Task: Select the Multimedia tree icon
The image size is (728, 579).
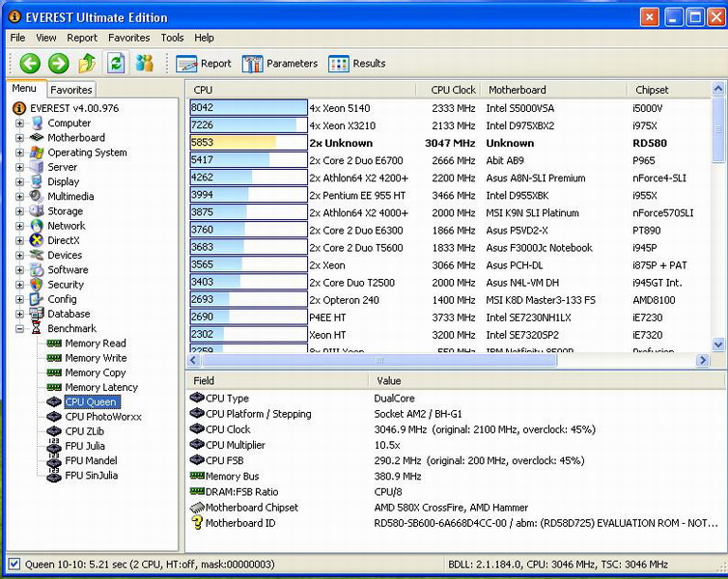Action: tap(37, 196)
